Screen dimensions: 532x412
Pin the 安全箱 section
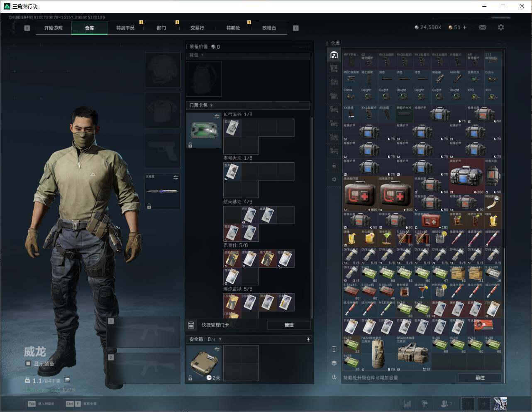point(308,339)
